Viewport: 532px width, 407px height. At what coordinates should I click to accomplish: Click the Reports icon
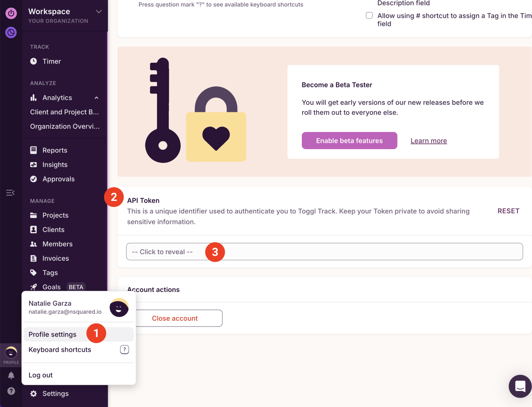pos(34,150)
